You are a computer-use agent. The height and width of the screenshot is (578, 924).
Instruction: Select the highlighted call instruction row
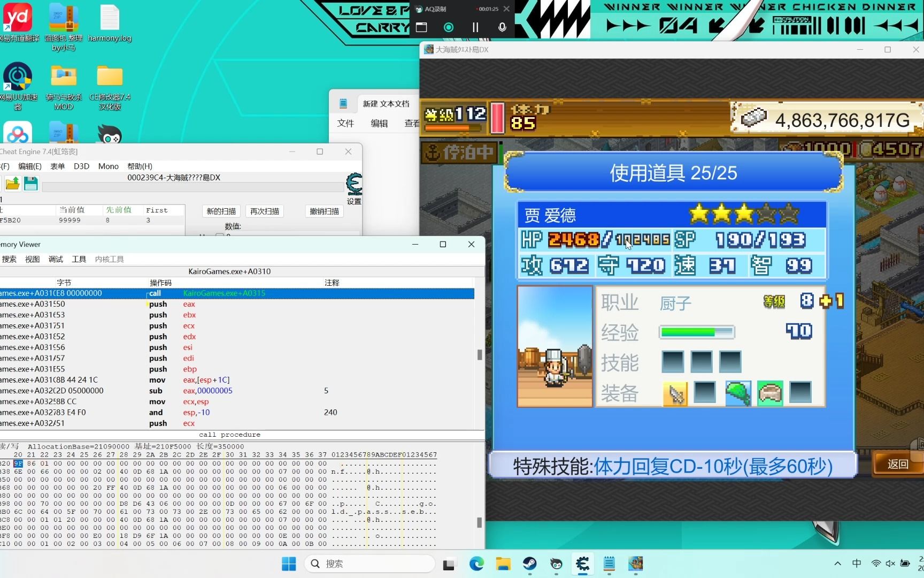coord(237,293)
